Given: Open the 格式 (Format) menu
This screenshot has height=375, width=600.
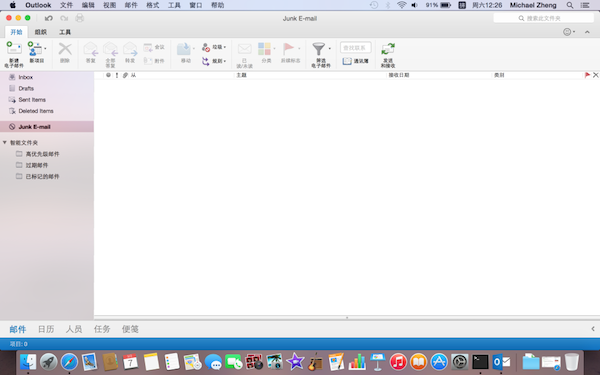Looking at the screenshot, I should coord(153,5).
